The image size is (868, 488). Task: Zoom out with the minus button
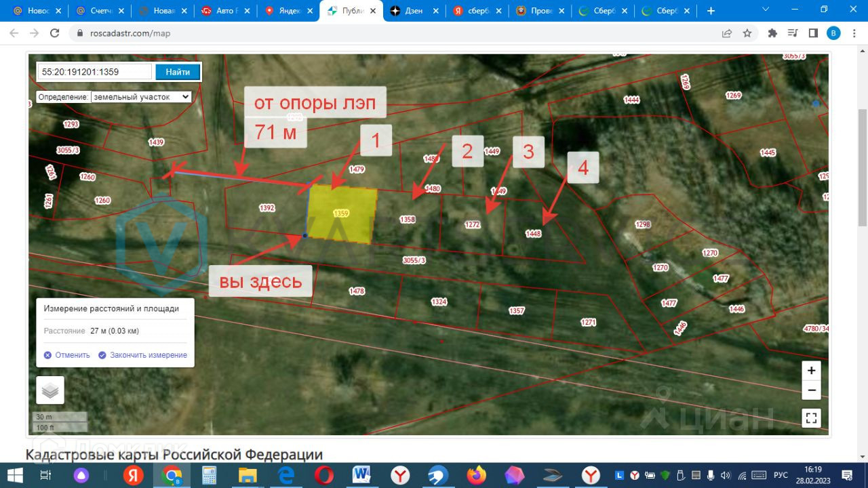[x=811, y=390]
